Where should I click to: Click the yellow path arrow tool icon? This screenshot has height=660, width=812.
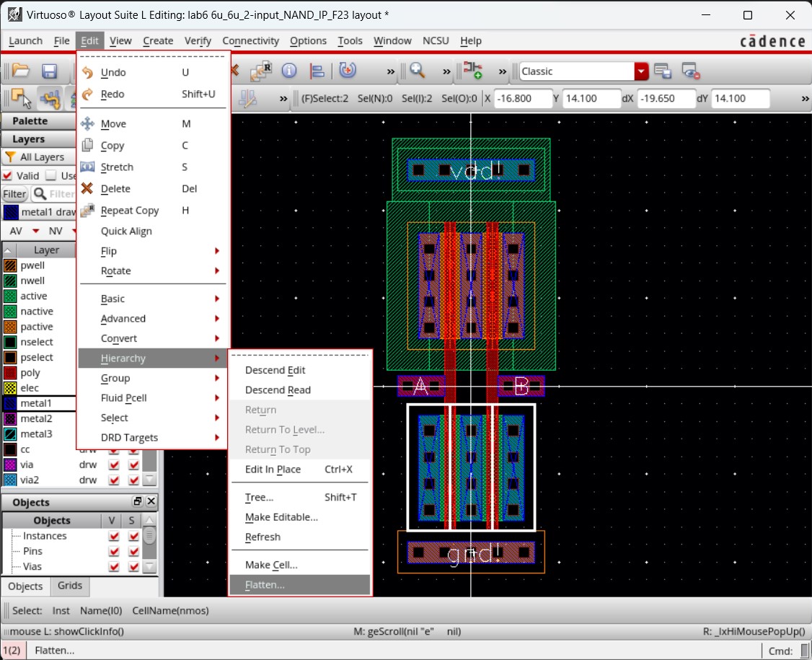50,98
